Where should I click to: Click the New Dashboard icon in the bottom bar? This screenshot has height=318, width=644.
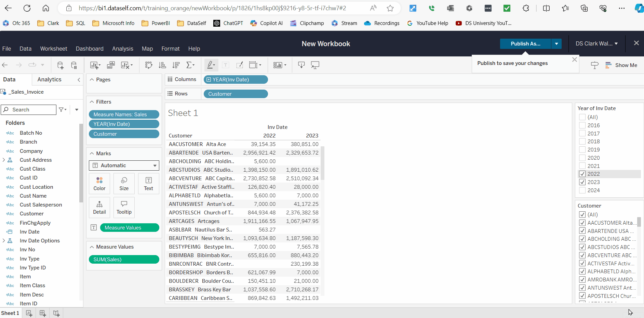tap(42, 313)
